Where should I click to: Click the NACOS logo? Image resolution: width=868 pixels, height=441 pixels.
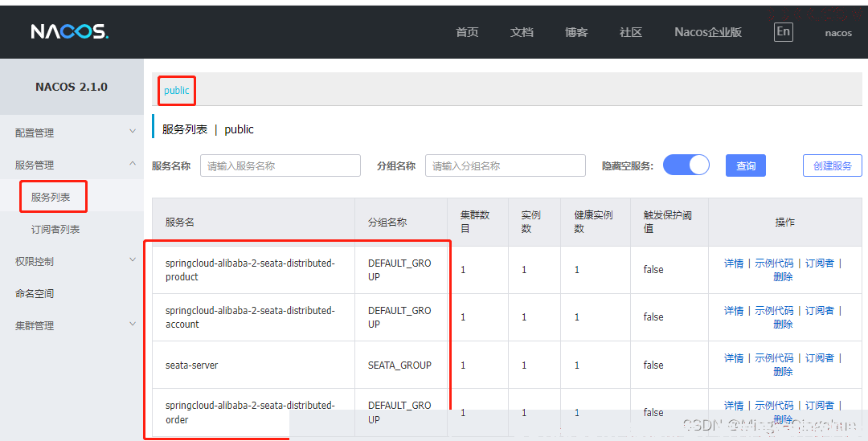tap(70, 31)
